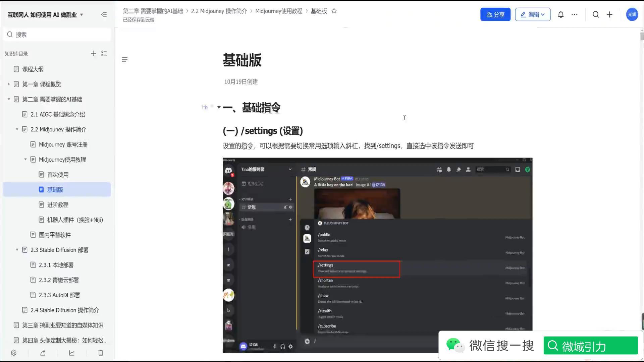Collapse 2.3 Stable Diffusion 部署 node
The height and width of the screenshot is (362, 644).
(x=17, y=250)
